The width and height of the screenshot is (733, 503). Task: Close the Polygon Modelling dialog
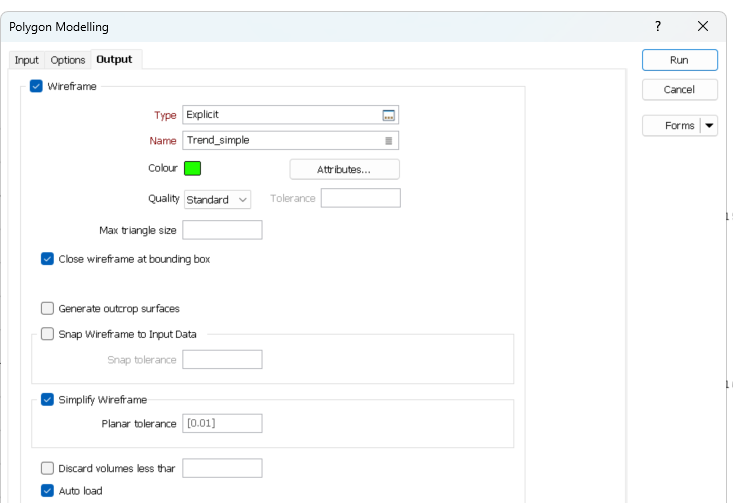coord(702,26)
